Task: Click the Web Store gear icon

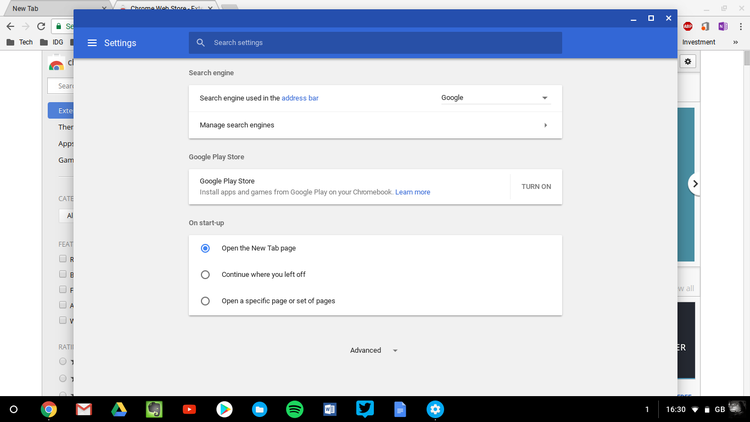Action: tap(688, 61)
